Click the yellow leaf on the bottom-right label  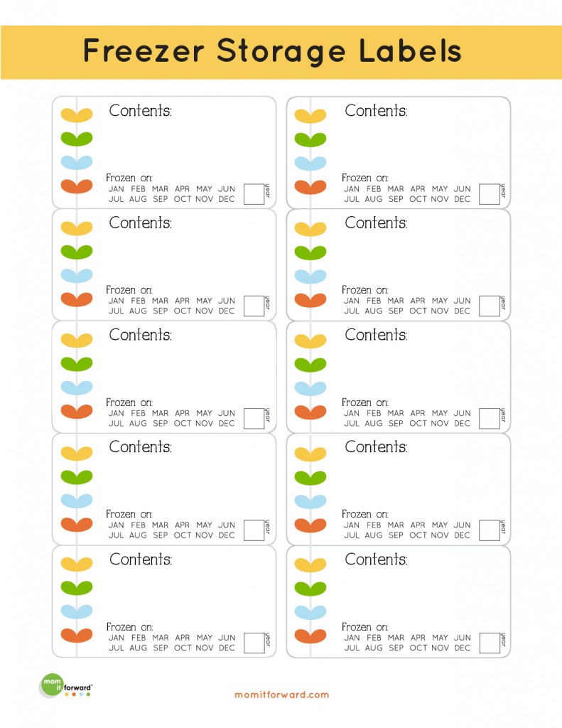pos(310,565)
